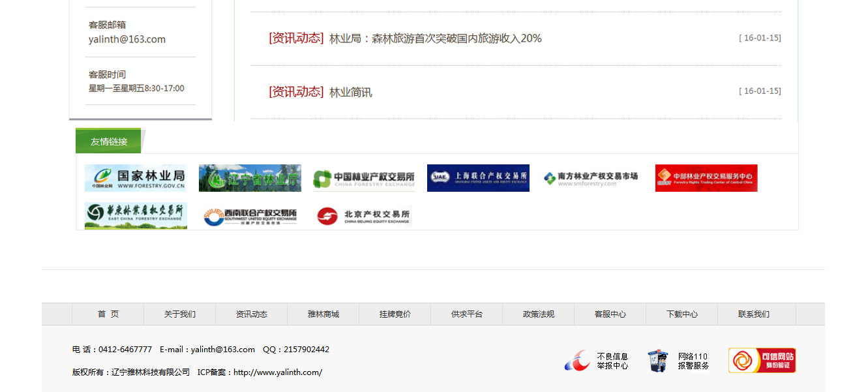Open the 林业简讯 news item
Screen dimensions: 868x392
point(350,93)
